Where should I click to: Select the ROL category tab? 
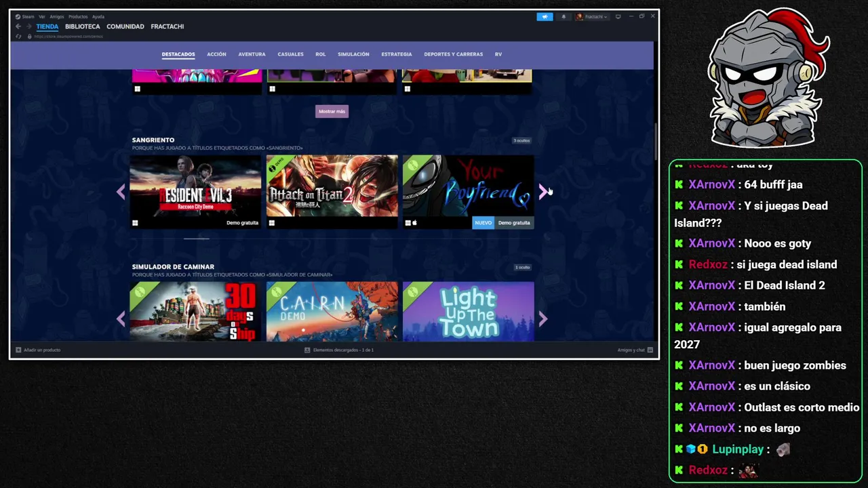point(321,54)
